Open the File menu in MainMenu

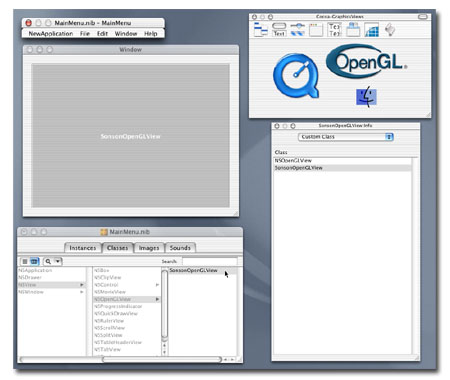pos(85,34)
